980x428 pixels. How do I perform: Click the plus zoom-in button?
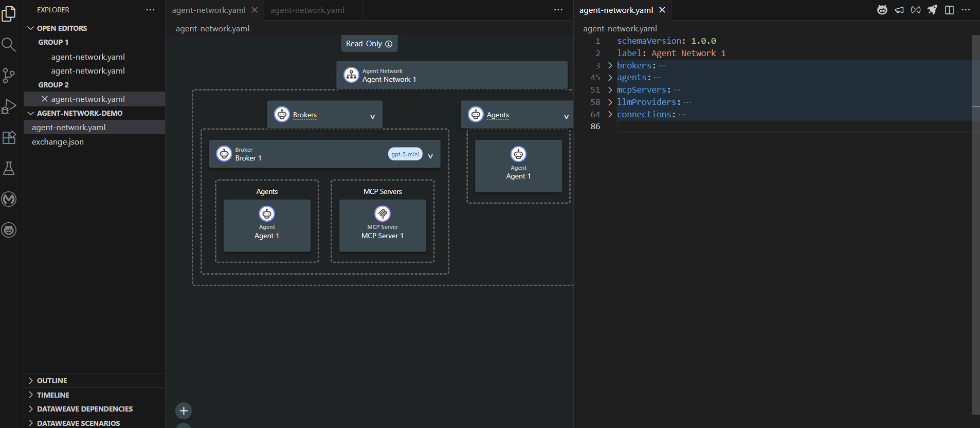[x=184, y=411]
